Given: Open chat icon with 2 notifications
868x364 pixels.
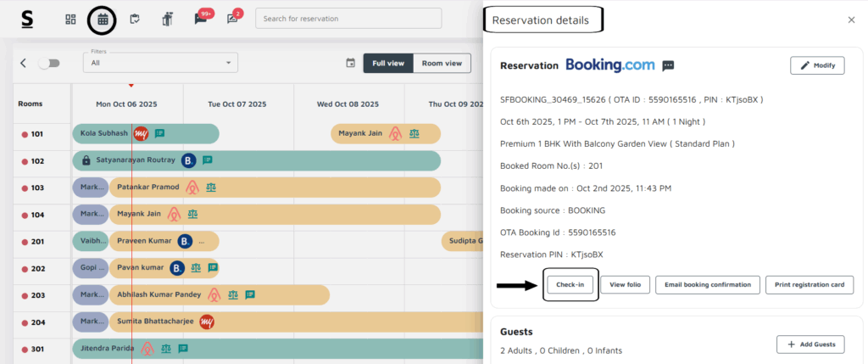Looking at the screenshot, I should [x=233, y=19].
